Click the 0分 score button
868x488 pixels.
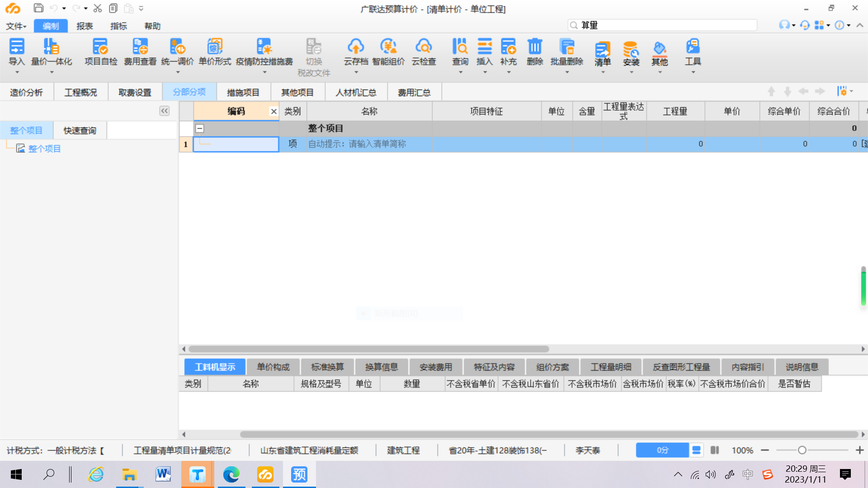click(x=662, y=450)
